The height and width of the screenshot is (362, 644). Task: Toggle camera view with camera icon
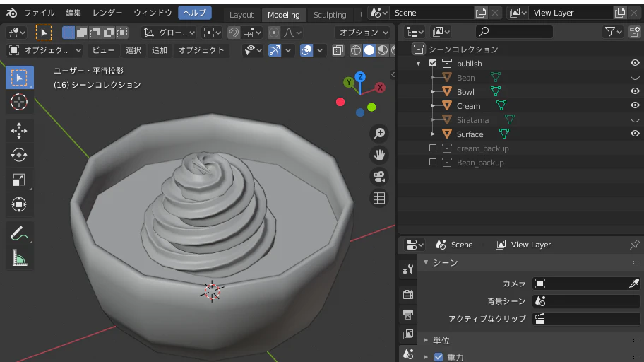click(x=378, y=177)
